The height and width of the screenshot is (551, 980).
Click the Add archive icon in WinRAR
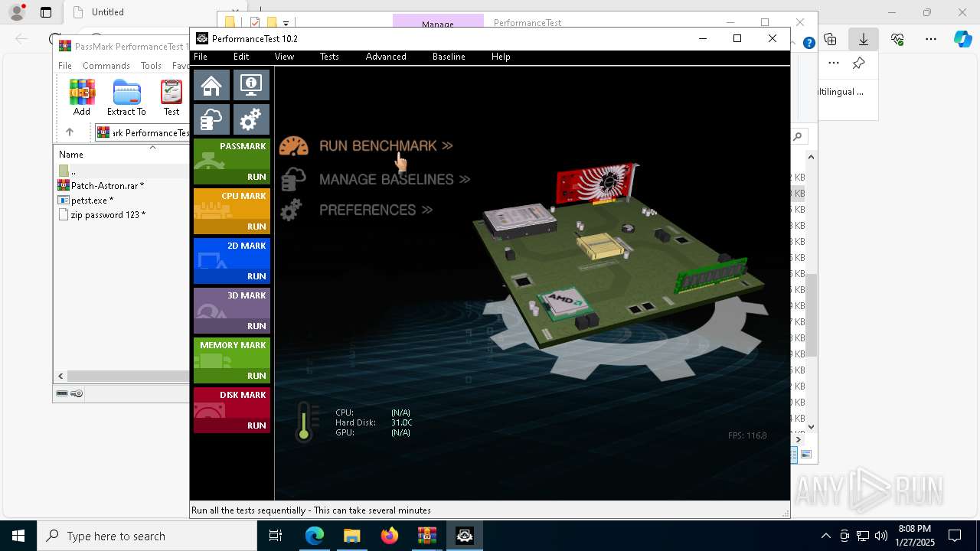click(x=82, y=98)
